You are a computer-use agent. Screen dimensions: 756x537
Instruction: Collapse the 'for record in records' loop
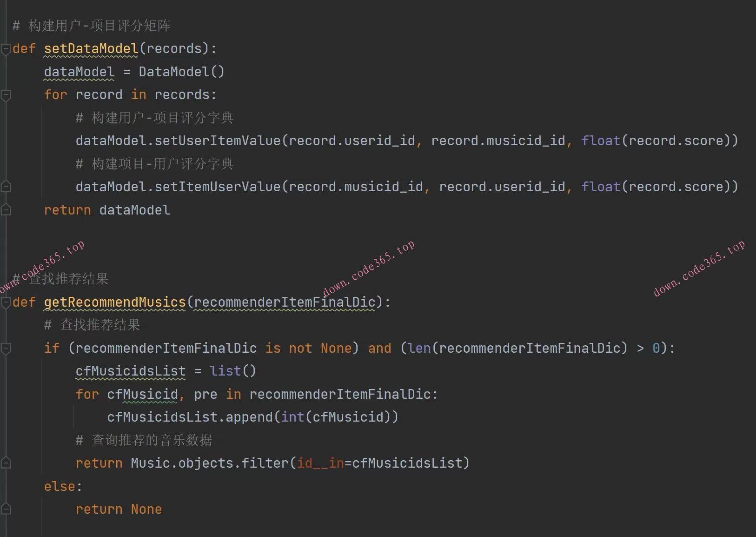(x=6, y=95)
